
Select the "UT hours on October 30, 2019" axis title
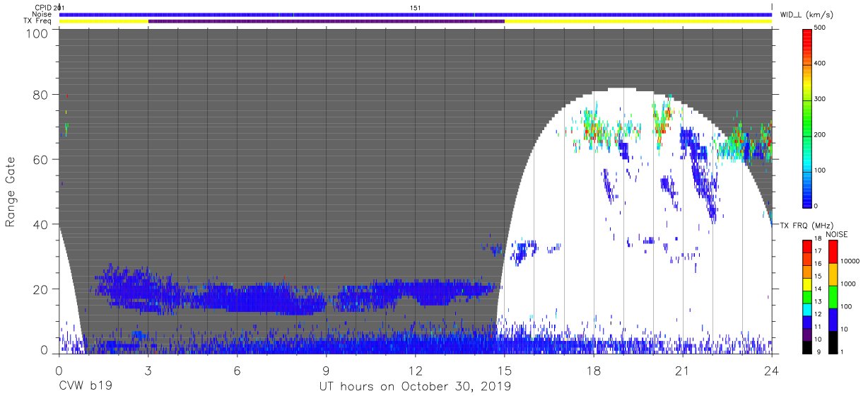tap(415, 387)
